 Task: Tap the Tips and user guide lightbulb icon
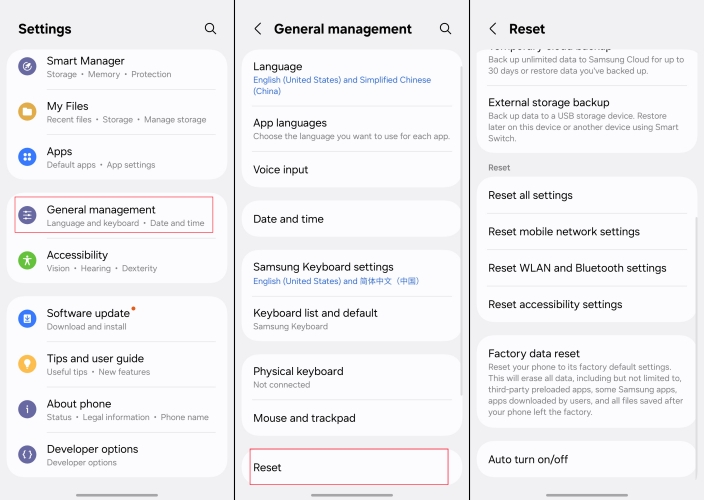click(28, 364)
